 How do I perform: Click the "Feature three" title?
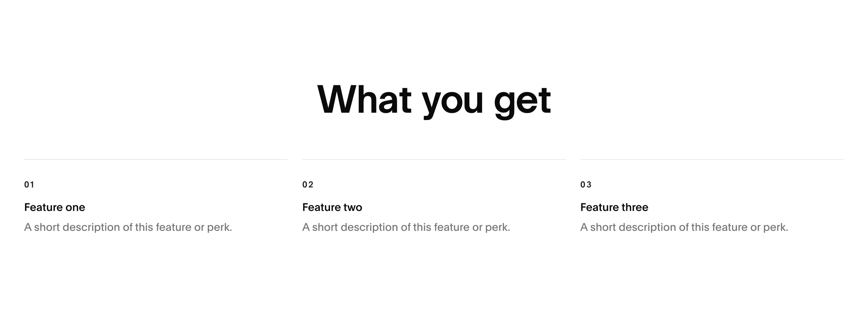point(614,207)
